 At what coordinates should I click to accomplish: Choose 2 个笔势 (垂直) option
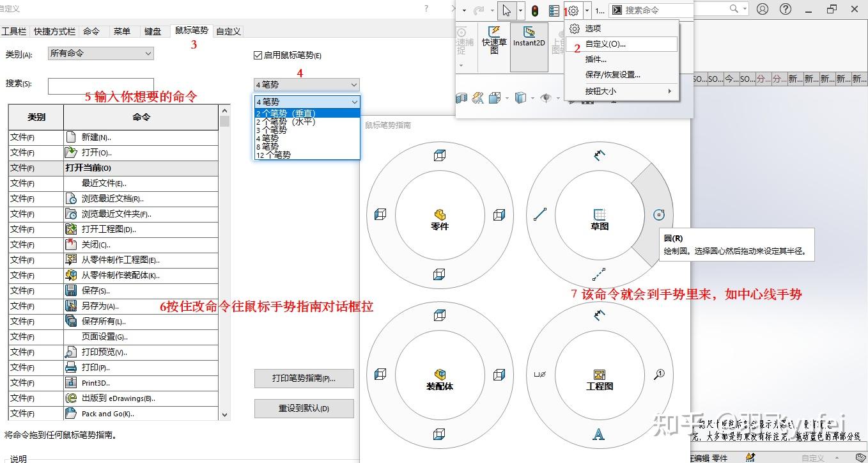307,113
